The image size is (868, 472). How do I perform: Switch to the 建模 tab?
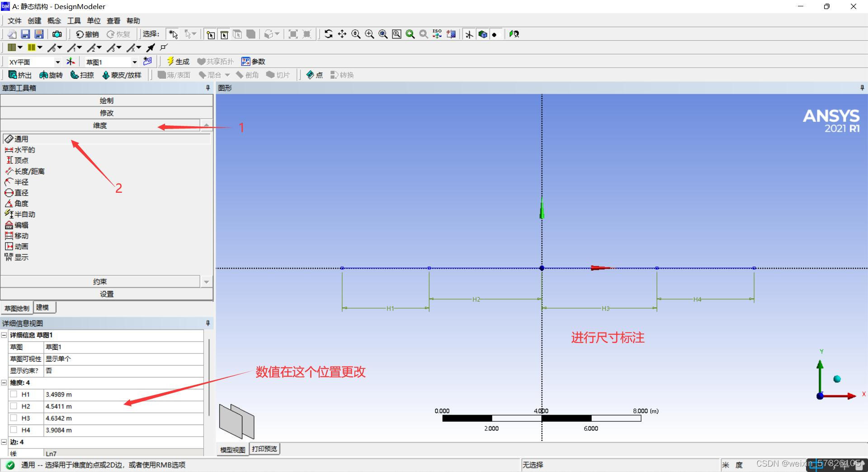pos(45,307)
